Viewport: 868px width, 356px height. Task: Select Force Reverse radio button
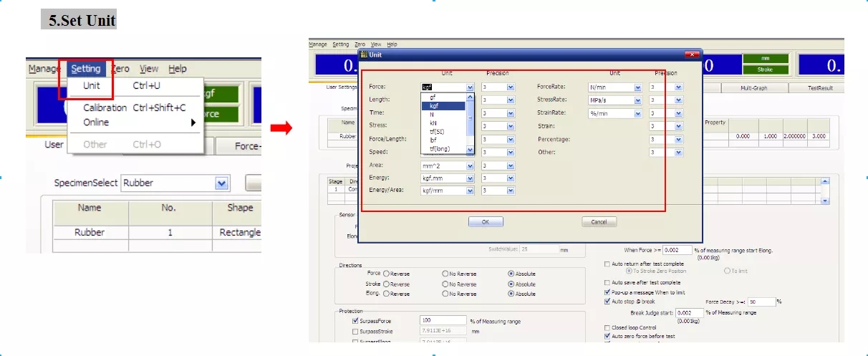[387, 274]
